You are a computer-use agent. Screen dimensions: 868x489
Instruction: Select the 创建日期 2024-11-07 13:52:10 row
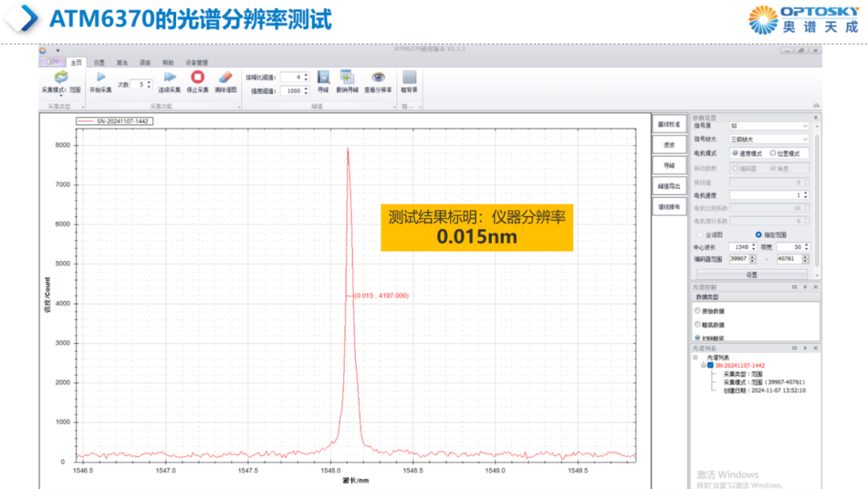tap(764, 390)
